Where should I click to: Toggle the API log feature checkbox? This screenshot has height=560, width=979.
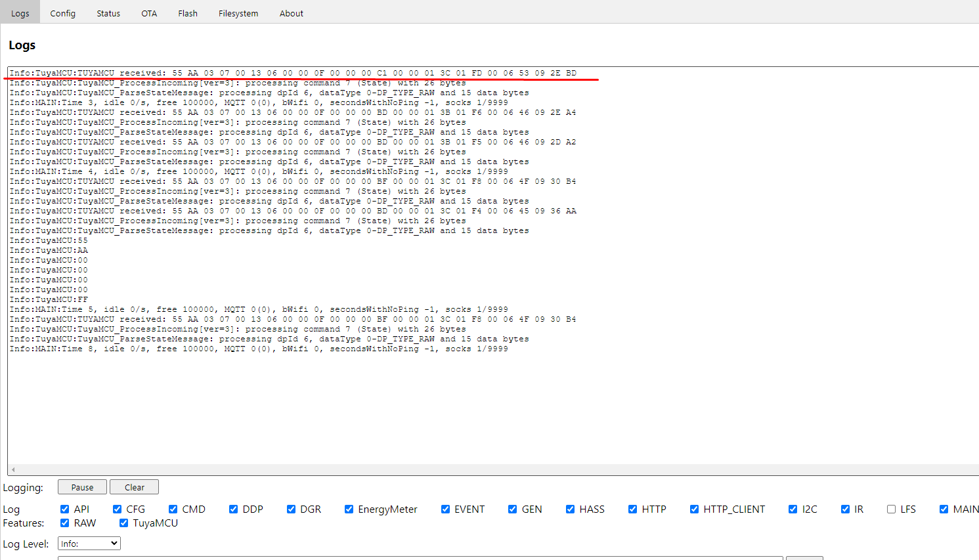64,509
